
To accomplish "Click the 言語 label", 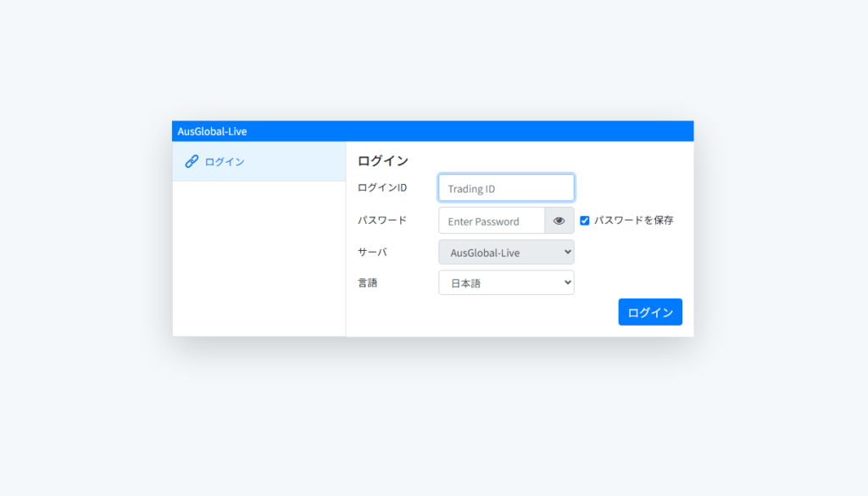I will point(368,283).
